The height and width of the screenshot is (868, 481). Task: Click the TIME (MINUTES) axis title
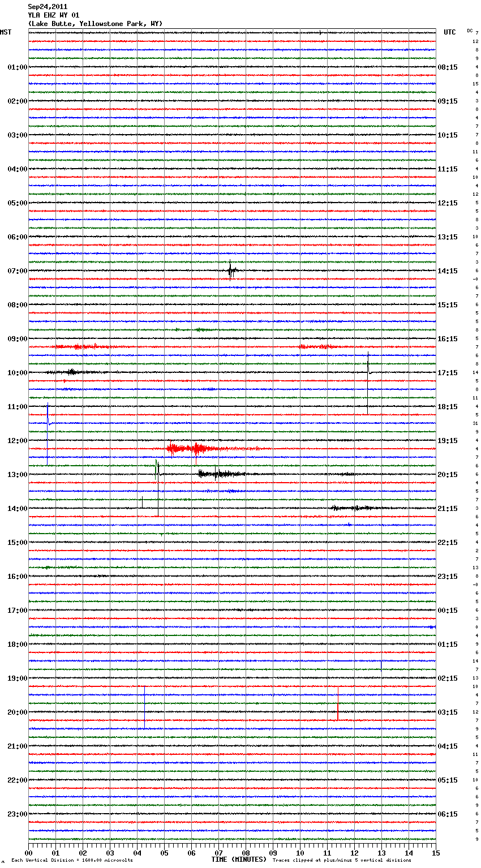click(239, 860)
